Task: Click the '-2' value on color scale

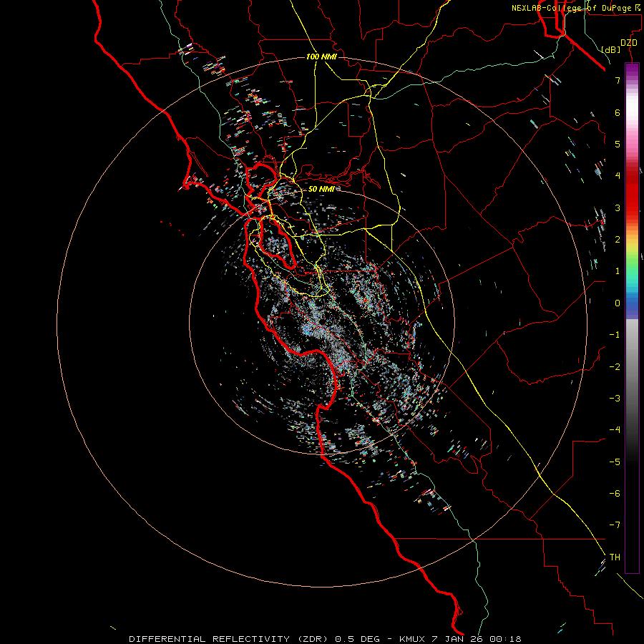Action: point(615,367)
